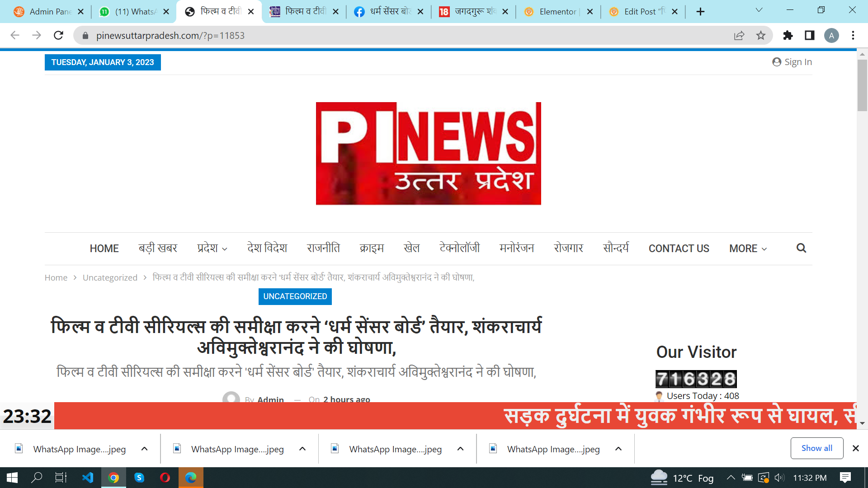Open the Chrome extensions puzzle icon
868x488 pixels.
pyautogui.click(x=788, y=35)
